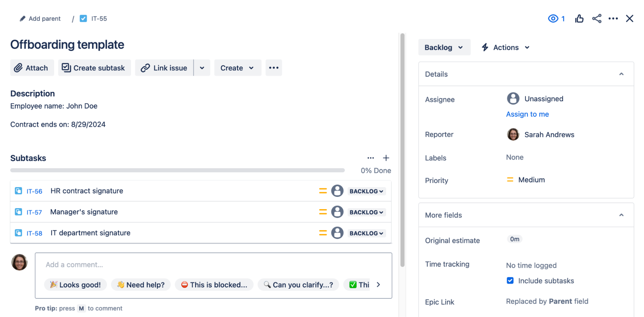Toggle the thumbs-up vote icon

click(579, 18)
